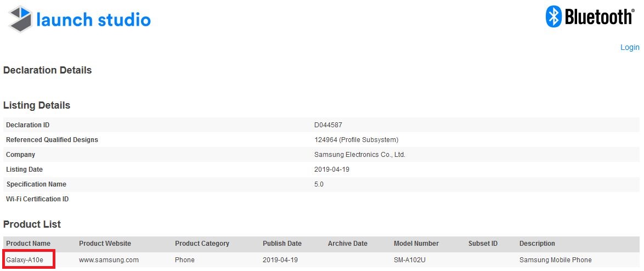The image size is (644, 271).
Task: Click the Archive Date column header
Action: point(347,244)
